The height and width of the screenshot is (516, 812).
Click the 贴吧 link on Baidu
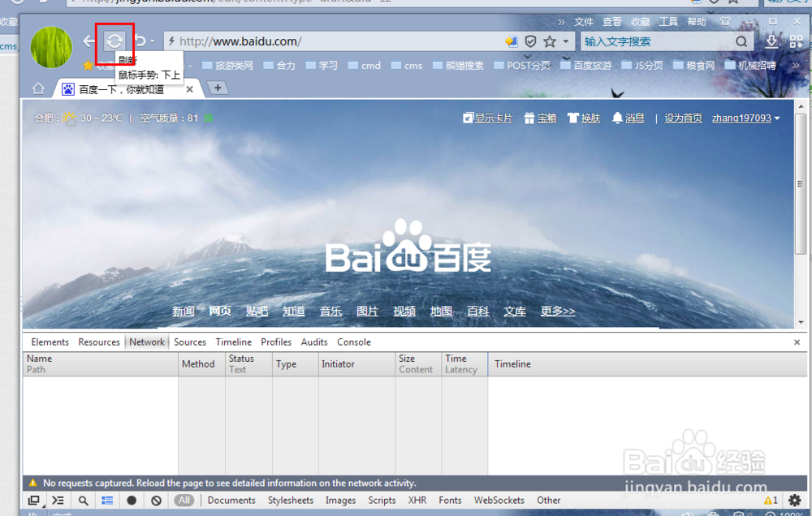[257, 311]
